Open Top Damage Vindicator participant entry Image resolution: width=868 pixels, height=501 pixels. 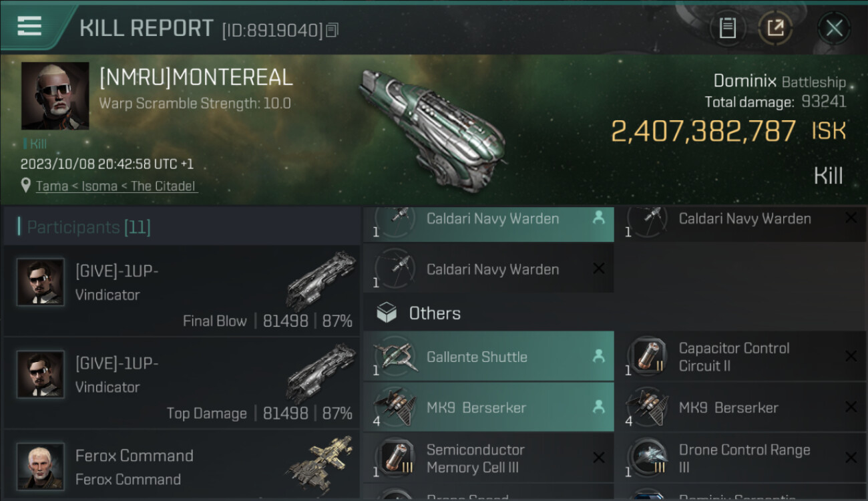tap(182, 383)
